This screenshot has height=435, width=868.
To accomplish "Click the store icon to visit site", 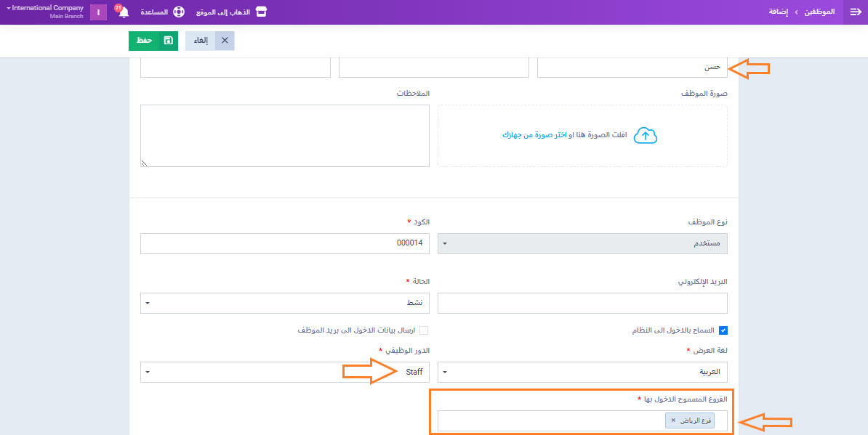I will coord(261,12).
